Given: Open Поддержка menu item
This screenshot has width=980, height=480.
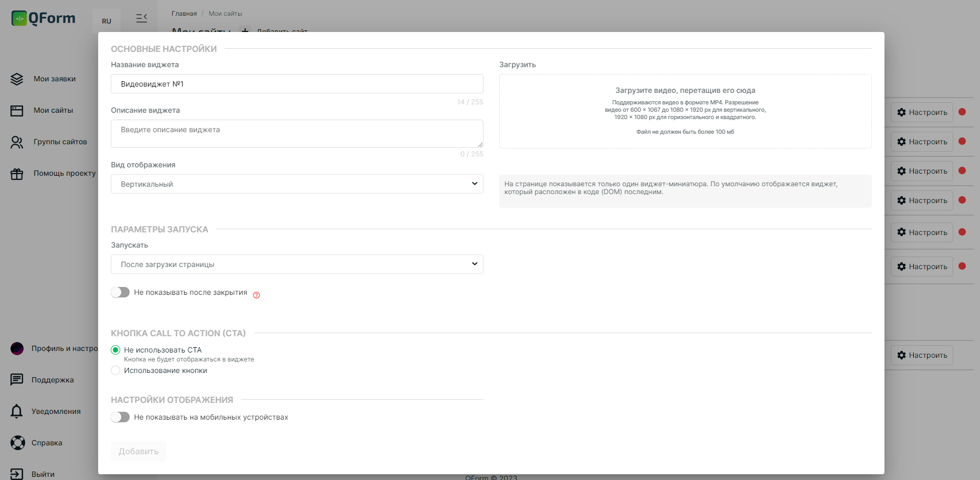Looking at the screenshot, I should (x=52, y=380).
